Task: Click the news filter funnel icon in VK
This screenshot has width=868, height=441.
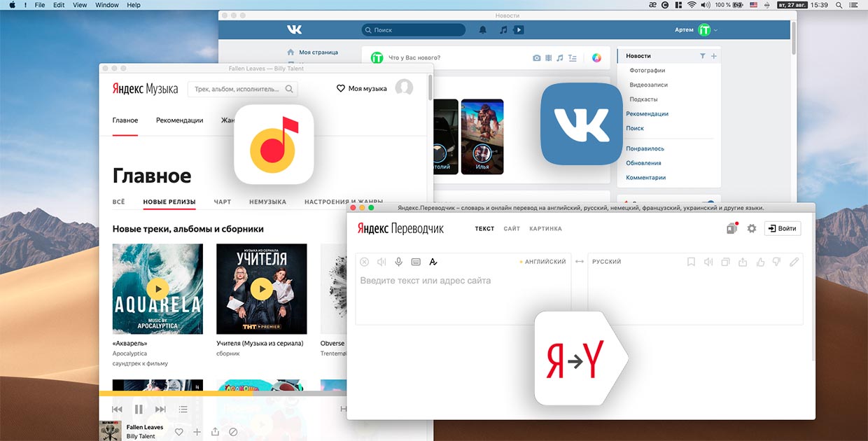Action: [703, 56]
